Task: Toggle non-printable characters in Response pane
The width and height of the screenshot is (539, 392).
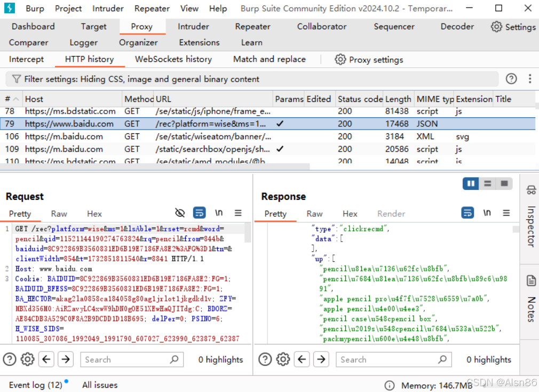Action: click(x=487, y=213)
